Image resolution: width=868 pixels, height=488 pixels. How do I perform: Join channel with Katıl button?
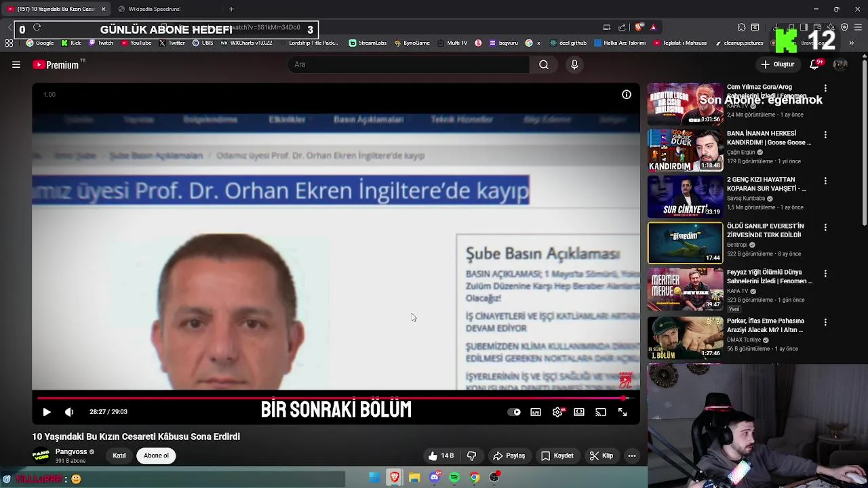(x=119, y=455)
